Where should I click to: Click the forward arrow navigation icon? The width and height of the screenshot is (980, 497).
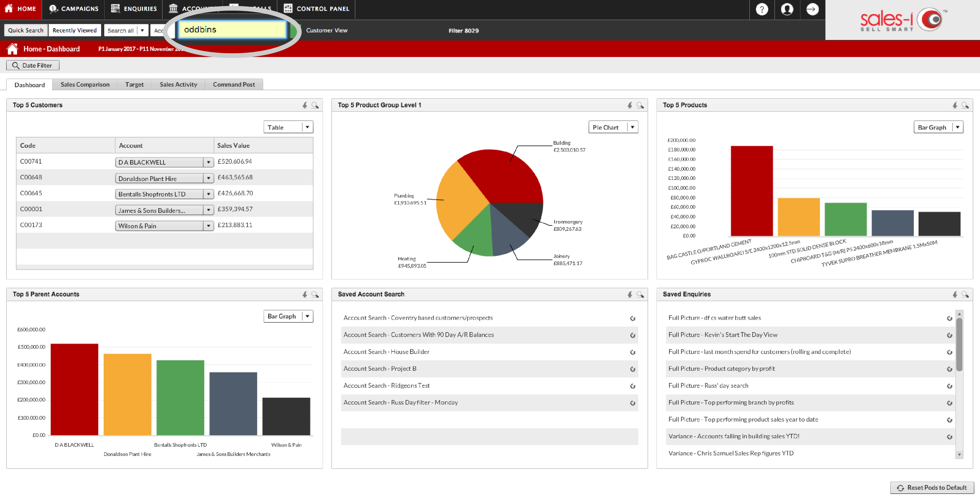tap(813, 9)
